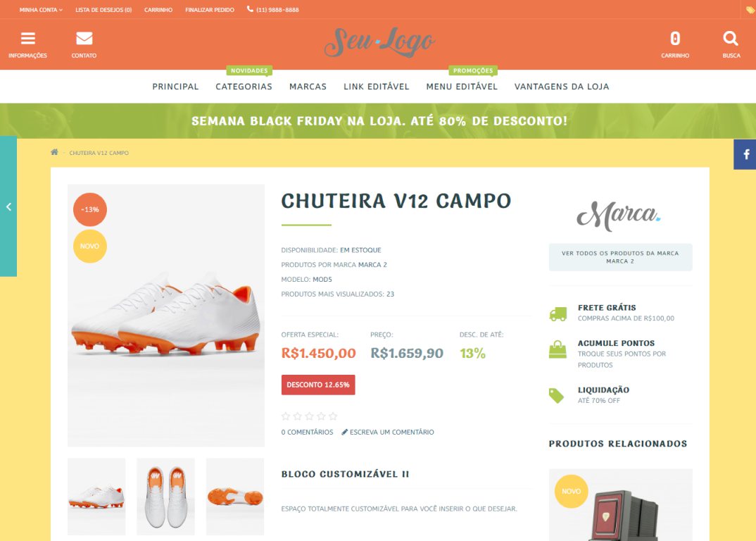Select the top-view shoe thumbnail
The width and height of the screenshot is (756, 541).
tap(166, 497)
